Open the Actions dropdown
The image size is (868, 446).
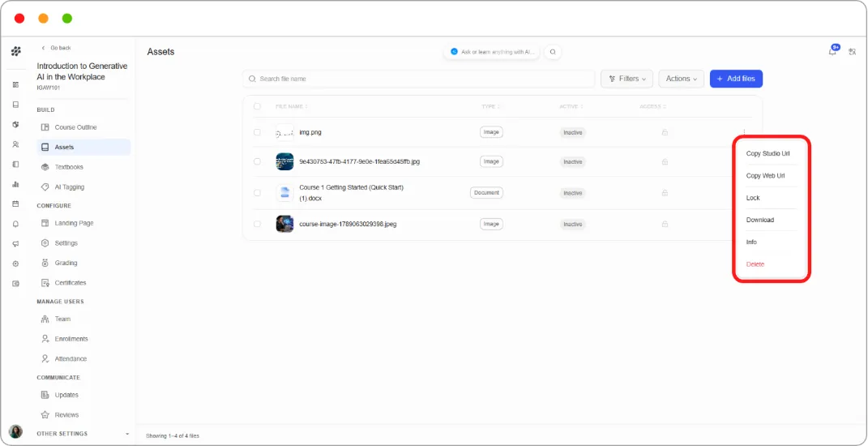coord(681,79)
